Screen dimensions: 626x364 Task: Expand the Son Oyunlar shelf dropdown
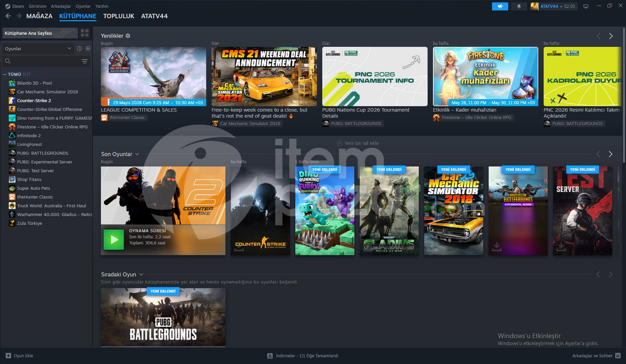point(137,154)
